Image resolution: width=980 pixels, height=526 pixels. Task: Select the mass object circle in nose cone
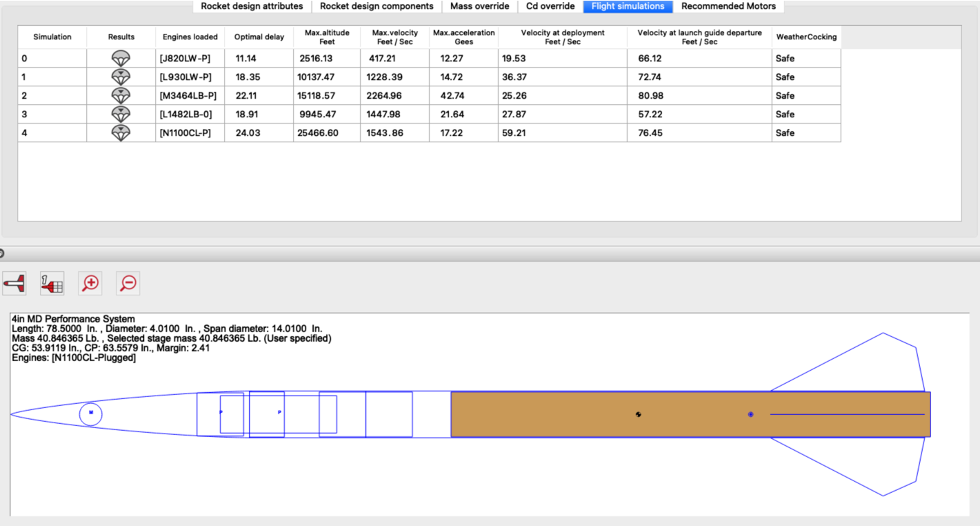click(91, 413)
